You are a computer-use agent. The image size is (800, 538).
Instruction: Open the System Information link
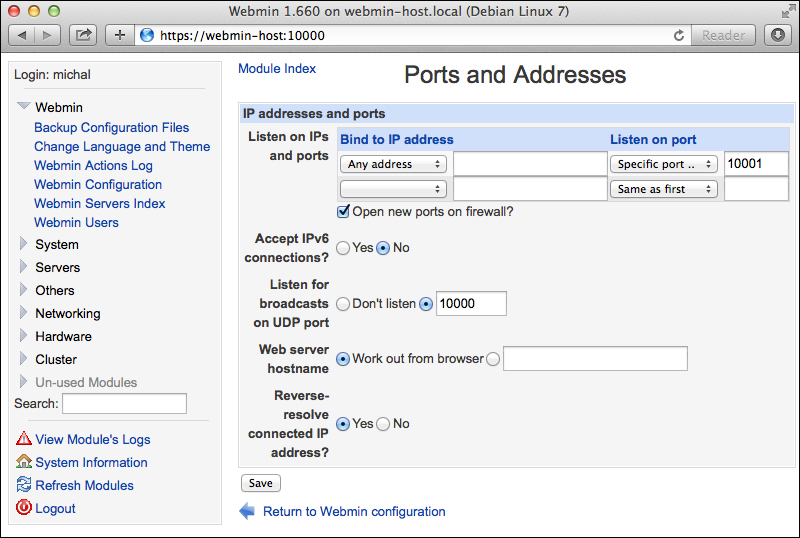pos(91,462)
